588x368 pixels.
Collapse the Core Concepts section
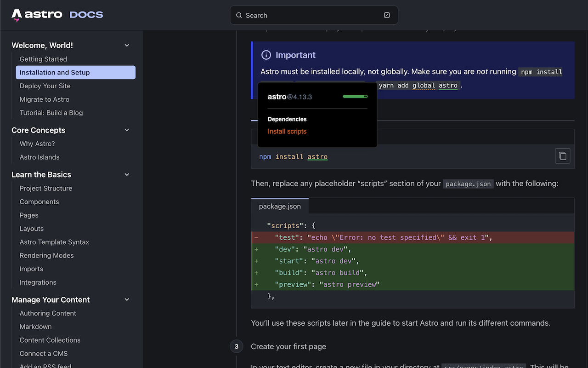coord(127,130)
